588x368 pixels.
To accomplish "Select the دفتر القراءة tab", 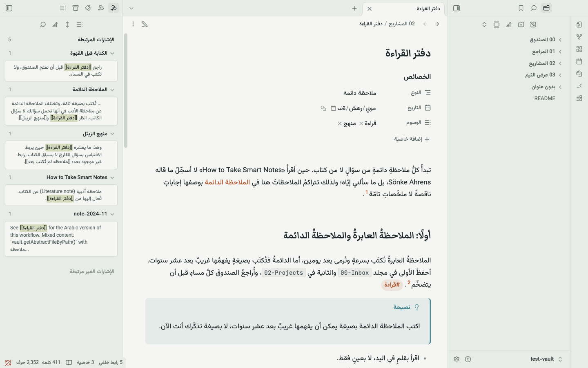I will pyautogui.click(x=404, y=9).
